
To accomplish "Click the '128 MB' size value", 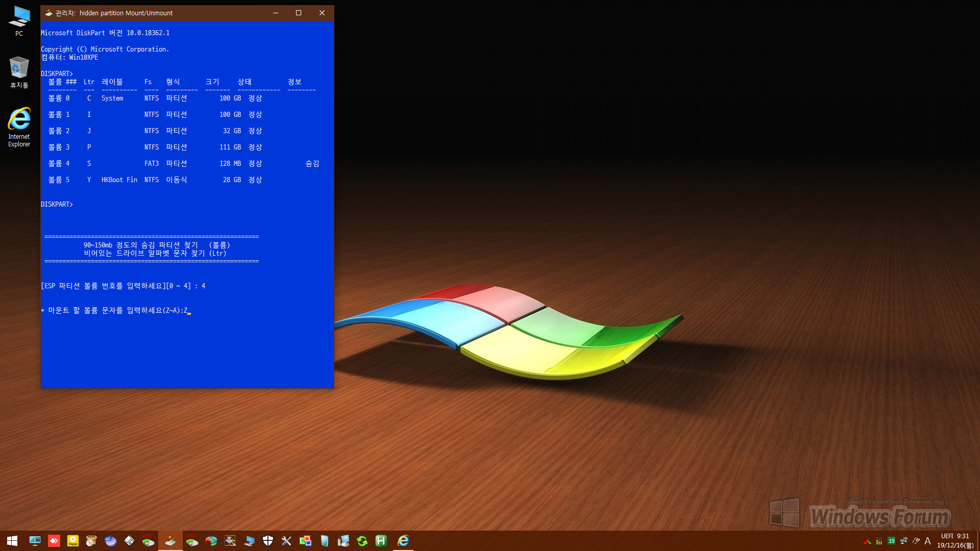I will tap(230, 163).
